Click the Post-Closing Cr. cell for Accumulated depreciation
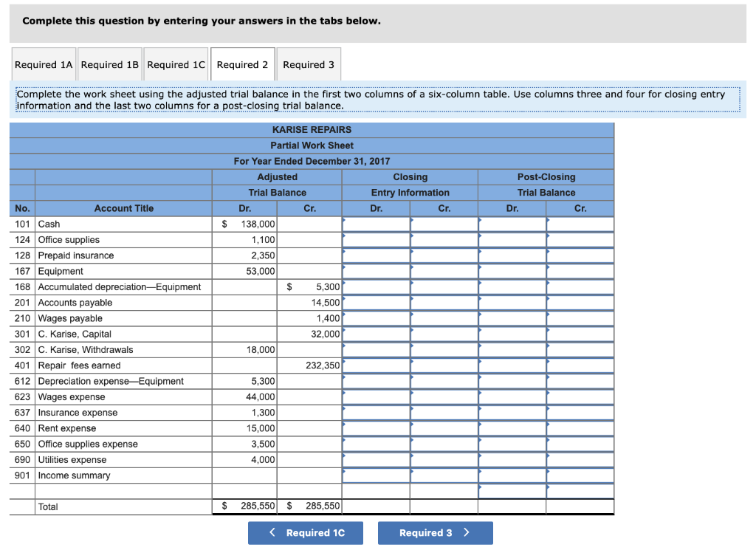This screenshot has width=756, height=553. click(580, 286)
